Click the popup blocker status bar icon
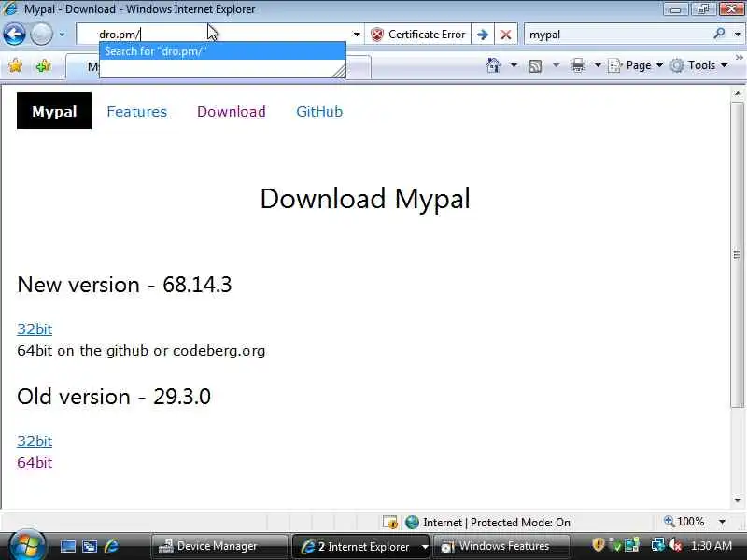The width and height of the screenshot is (747, 560). [x=390, y=523]
